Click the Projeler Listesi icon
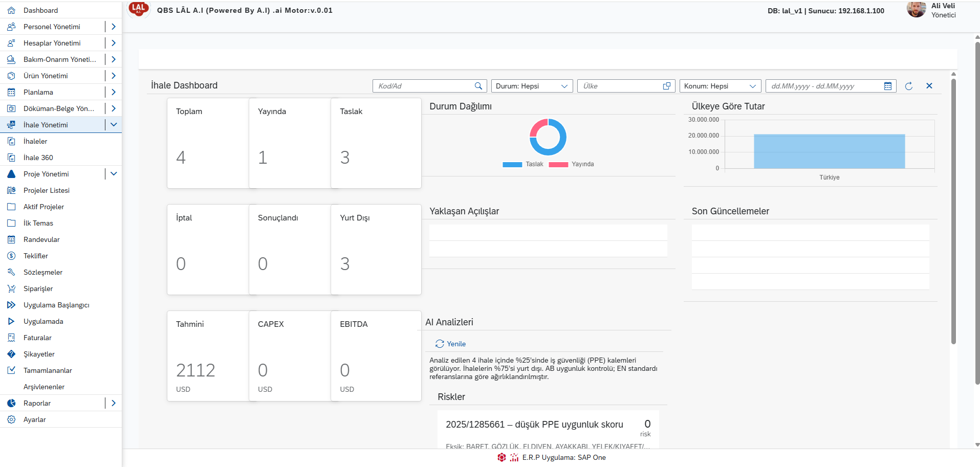 point(11,190)
